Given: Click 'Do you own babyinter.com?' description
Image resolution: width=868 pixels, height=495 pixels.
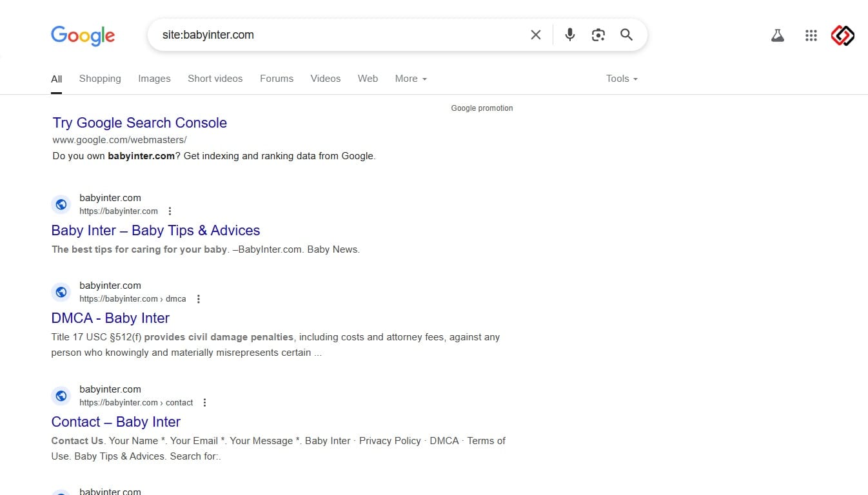Looking at the screenshot, I should point(214,156).
